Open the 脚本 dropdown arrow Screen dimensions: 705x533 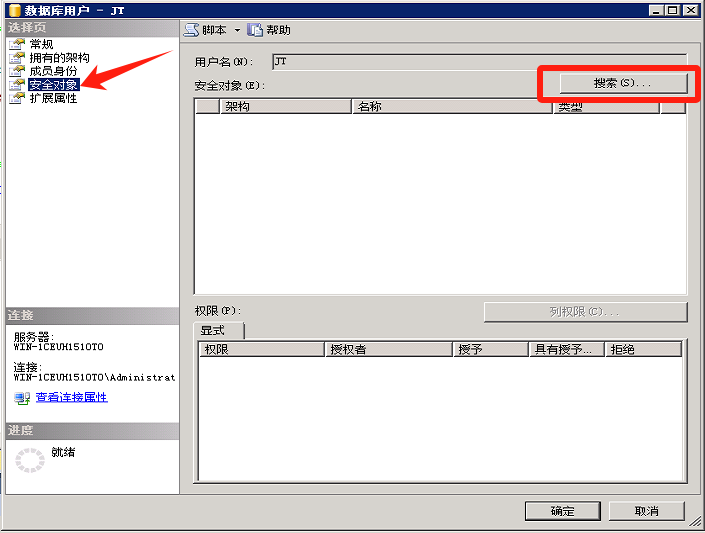(237, 31)
